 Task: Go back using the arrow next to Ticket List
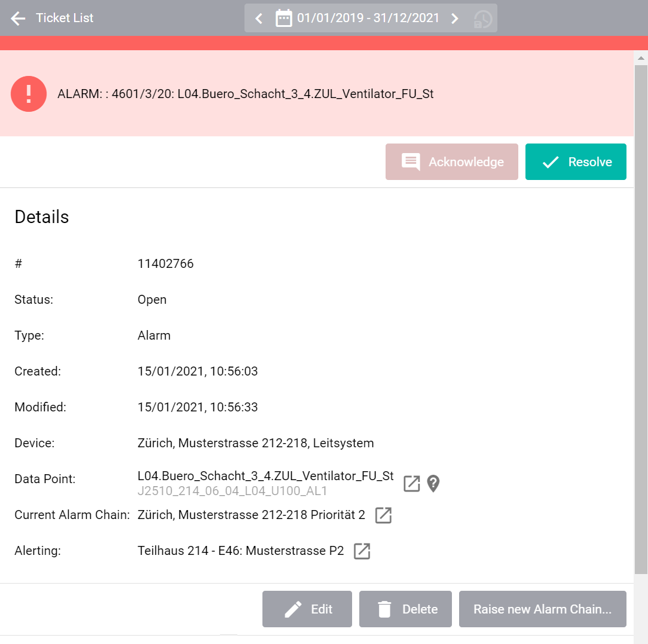point(18,18)
